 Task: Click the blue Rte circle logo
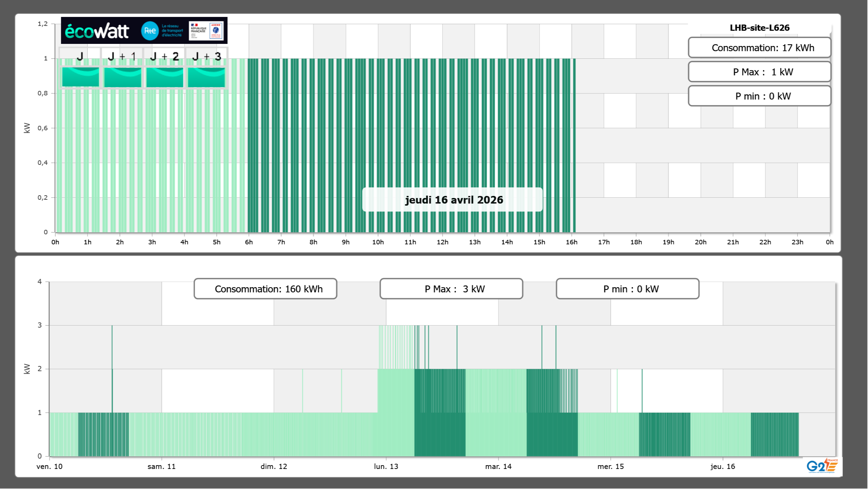click(150, 31)
